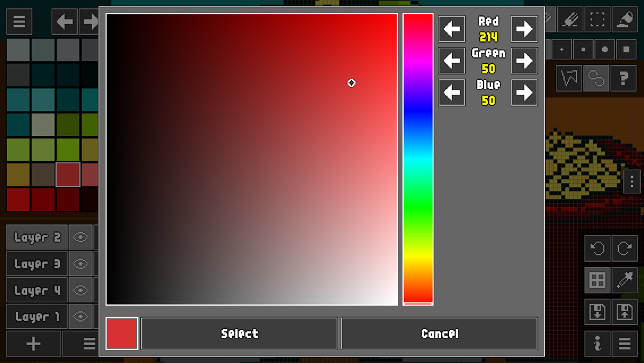Pick the dark brownish-gray palette swatch
Viewport: 644px width, 363px height.
click(x=43, y=175)
